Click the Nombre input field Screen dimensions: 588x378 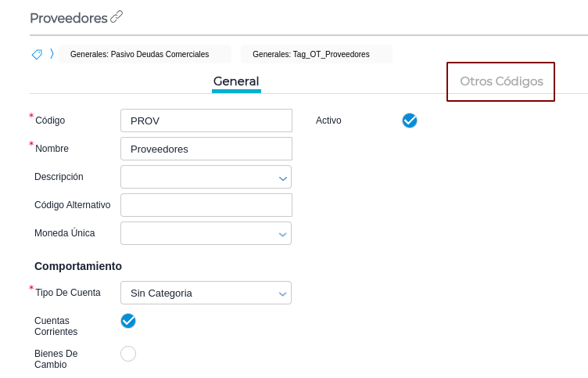tap(206, 149)
